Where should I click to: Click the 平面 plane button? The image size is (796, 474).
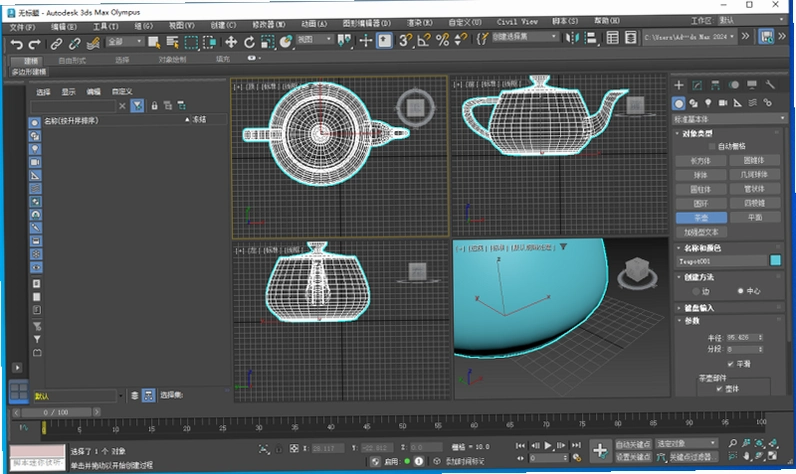pos(755,217)
